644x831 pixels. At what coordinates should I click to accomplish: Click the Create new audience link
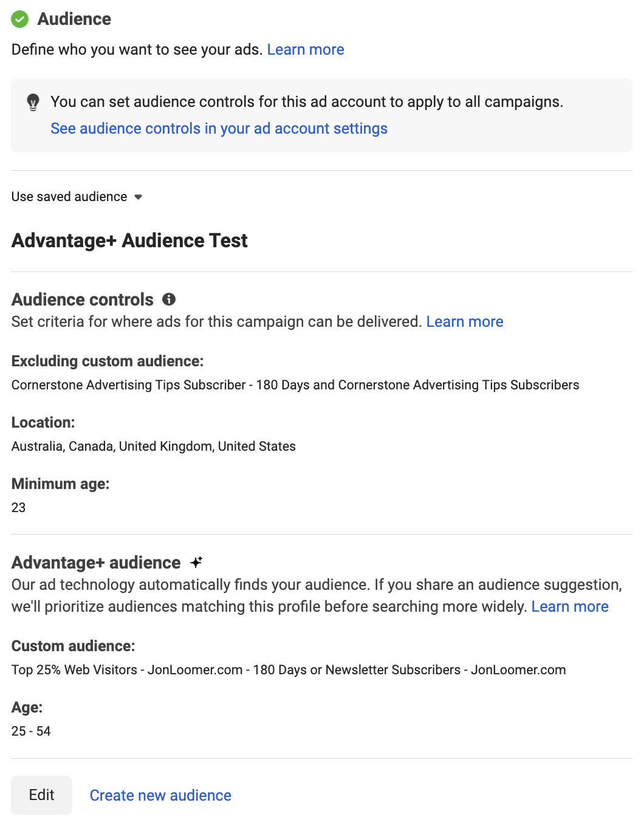click(x=160, y=795)
